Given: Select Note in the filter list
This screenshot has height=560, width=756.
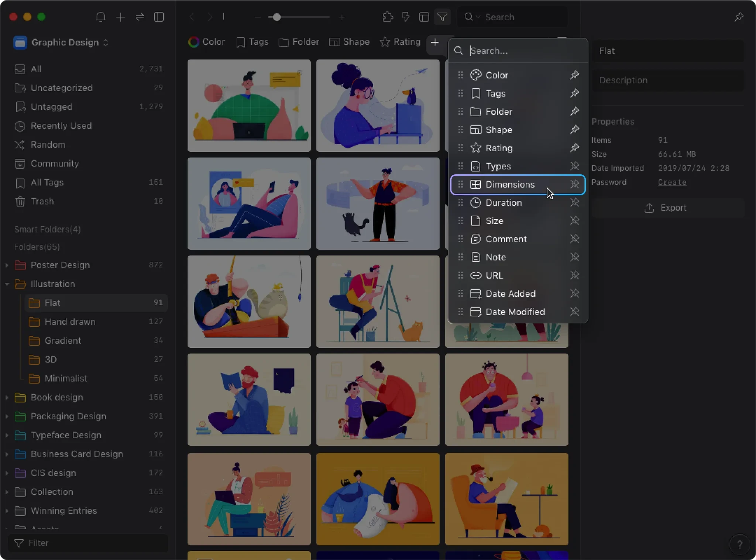Looking at the screenshot, I should 518,257.
